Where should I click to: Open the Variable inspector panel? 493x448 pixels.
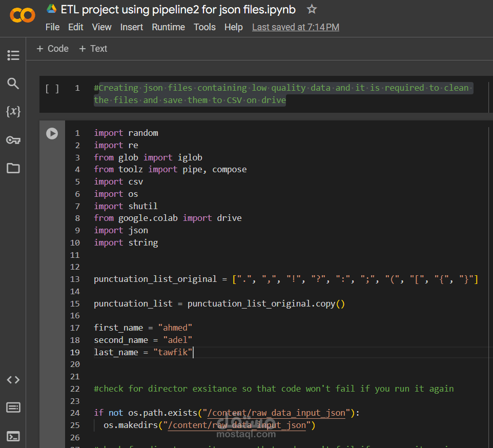(x=13, y=111)
